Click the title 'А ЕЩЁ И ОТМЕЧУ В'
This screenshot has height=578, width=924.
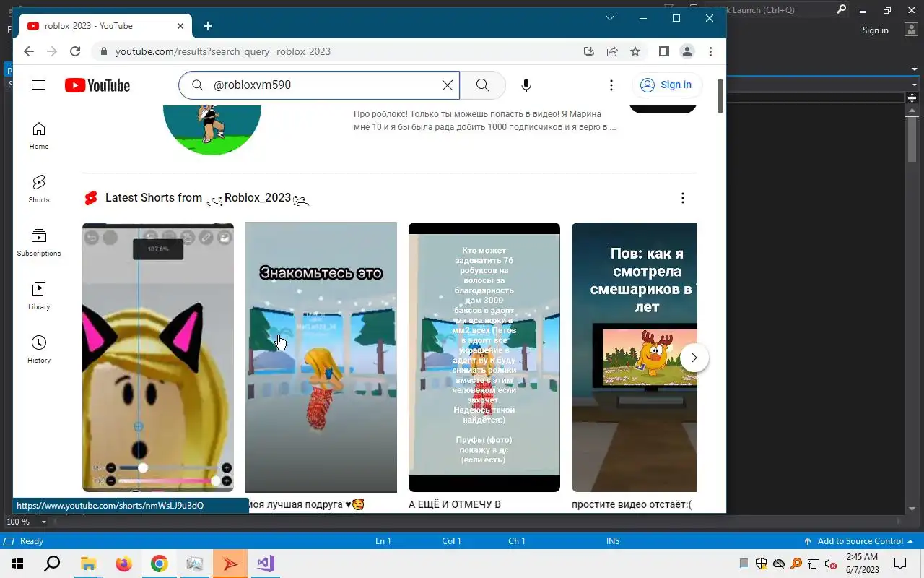[x=455, y=504]
